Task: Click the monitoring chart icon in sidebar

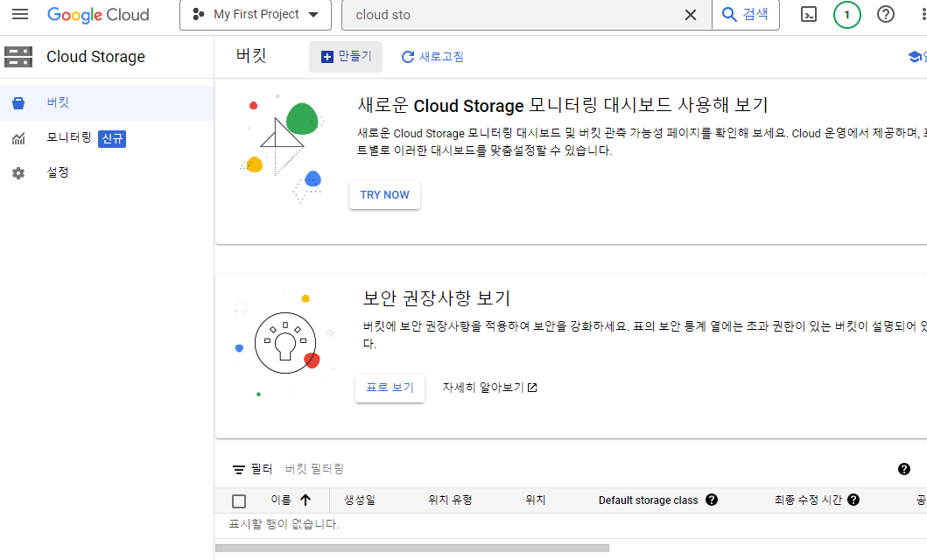Action: (x=18, y=139)
